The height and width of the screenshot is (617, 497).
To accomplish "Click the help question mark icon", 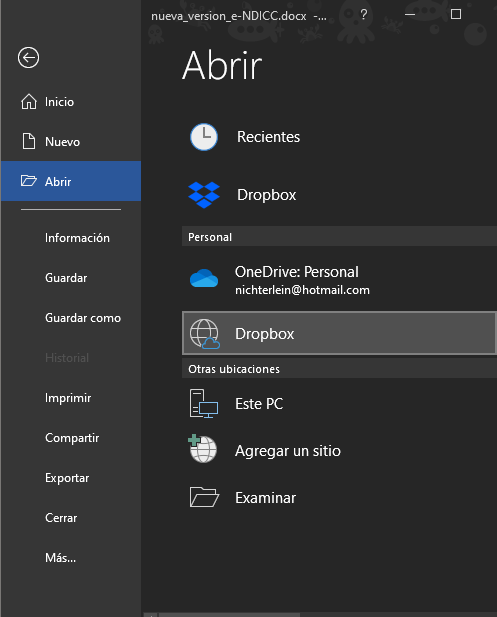I will click(x=364, y=15).
